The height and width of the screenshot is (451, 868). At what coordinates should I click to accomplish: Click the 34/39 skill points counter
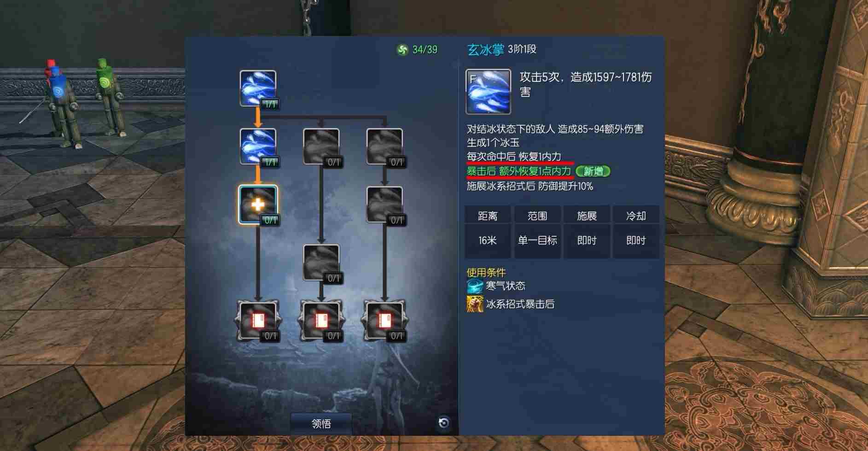click(x=417, y=49)
